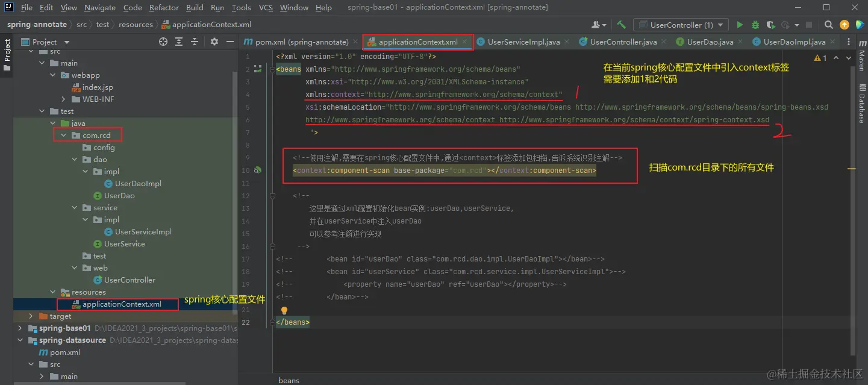This screenshot has width=868, height=385.
Task: Click the Collapse All icon in Project panel
Action: point(195,42)
